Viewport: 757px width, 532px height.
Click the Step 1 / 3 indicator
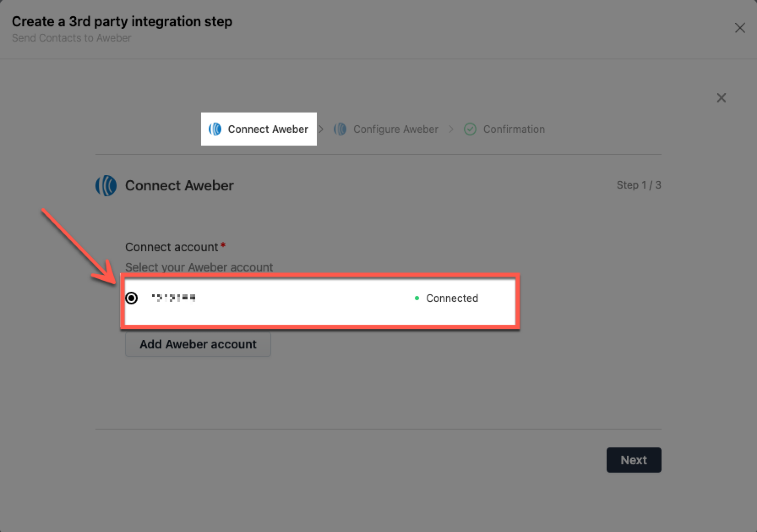tap(639, 185)
